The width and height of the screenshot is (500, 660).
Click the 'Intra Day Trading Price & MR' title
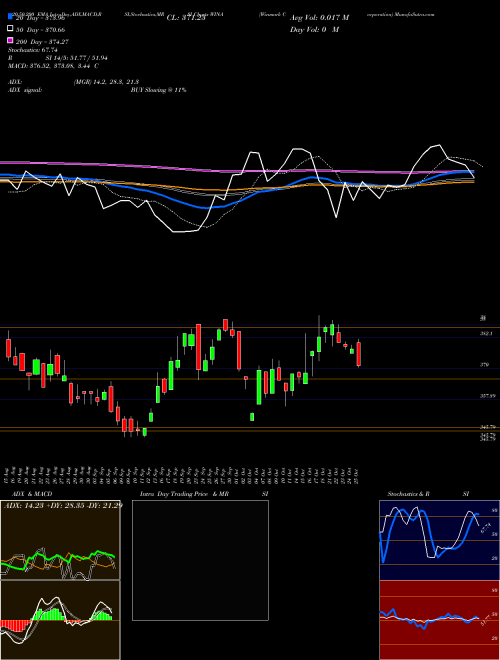(x=184, y=494)
